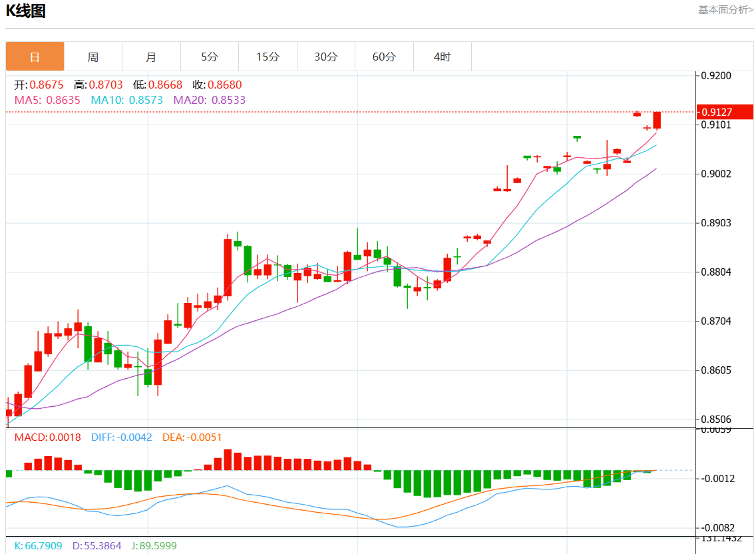This screenshot has width=756, height=554.
Task: Click the -0.0082 MACD axis label
Action: coord(718,528)
